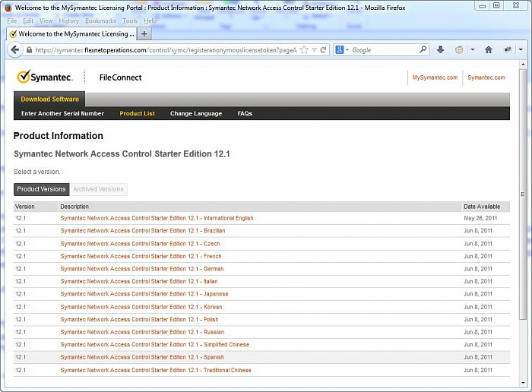Open the French edition link
Image resolution: width=532 pixels, height=392 pixels.
tap(141, 256)
